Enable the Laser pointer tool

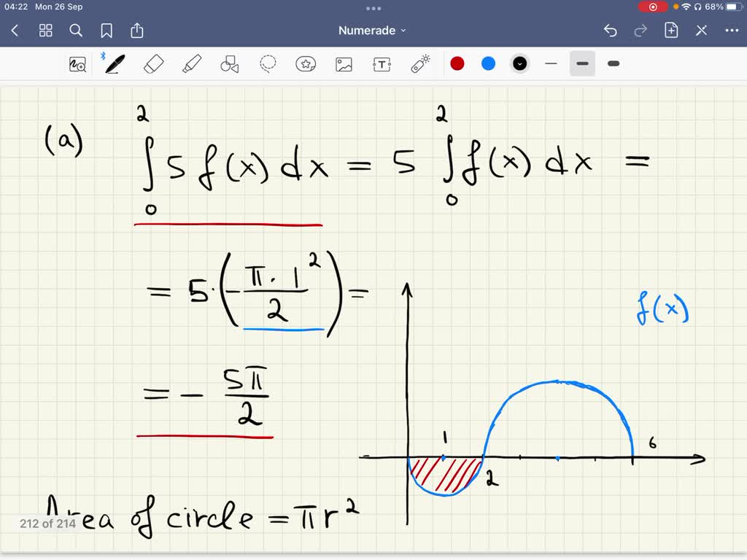[420, 63]
